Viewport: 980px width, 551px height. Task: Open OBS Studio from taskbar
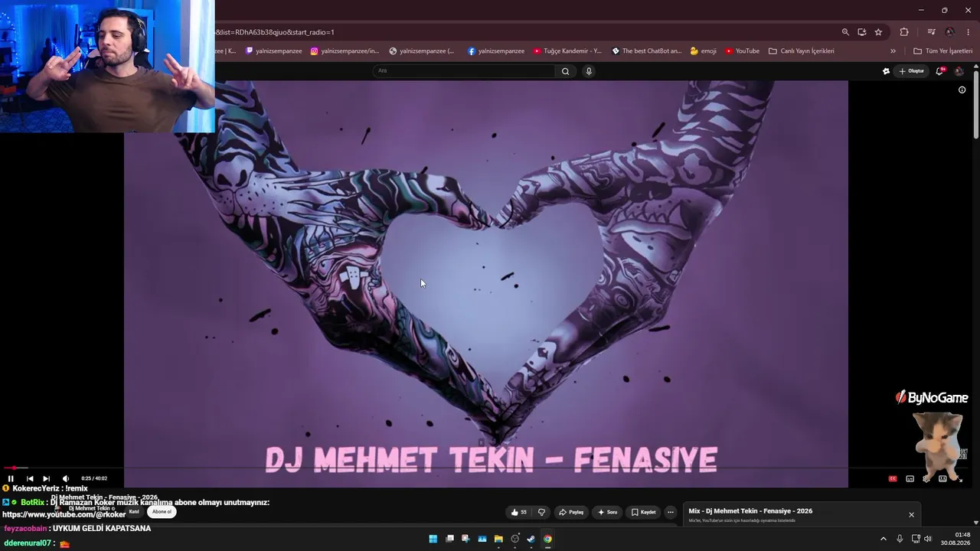click(514, 539)
